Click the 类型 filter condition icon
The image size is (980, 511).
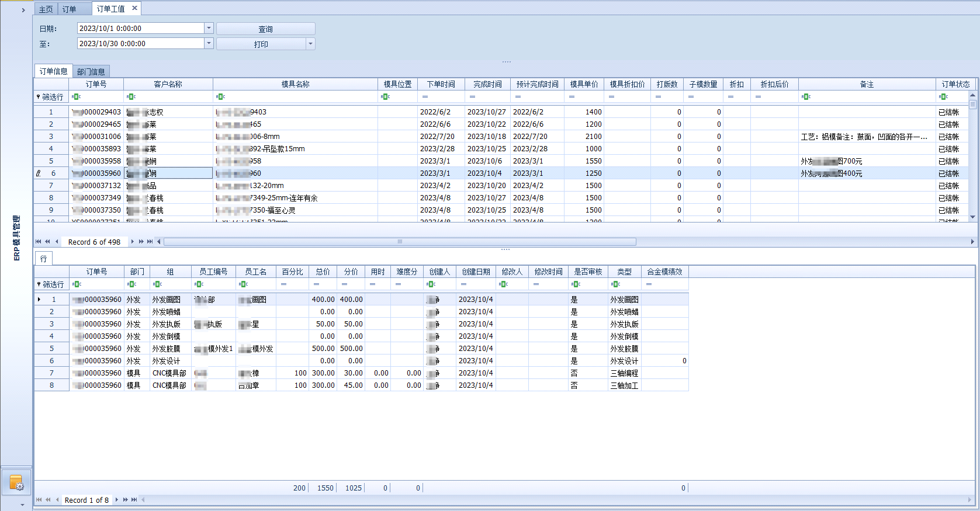[x=615, y=284]
